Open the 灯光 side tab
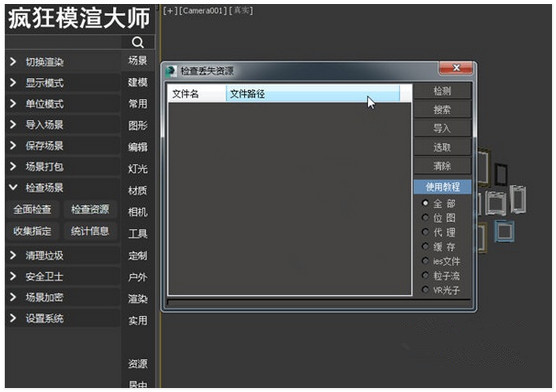This screenshot has height=392, width=556. (138, 169)
